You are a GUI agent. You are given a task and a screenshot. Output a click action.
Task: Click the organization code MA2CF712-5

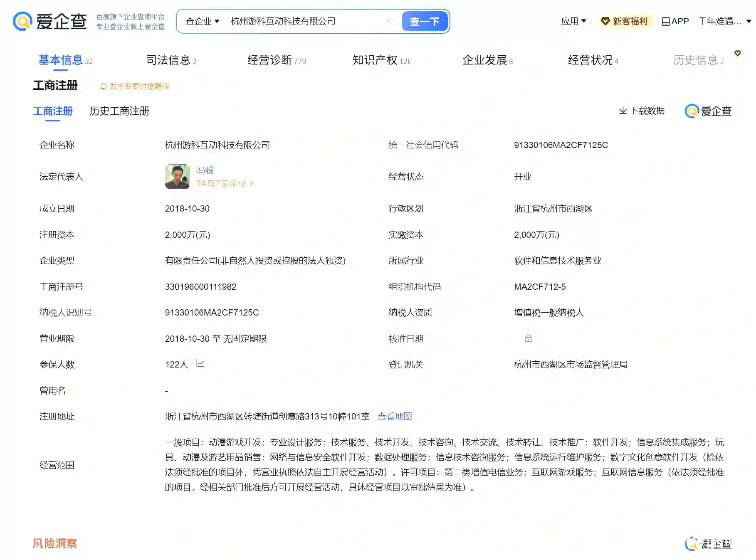click(x=540, y=287)
